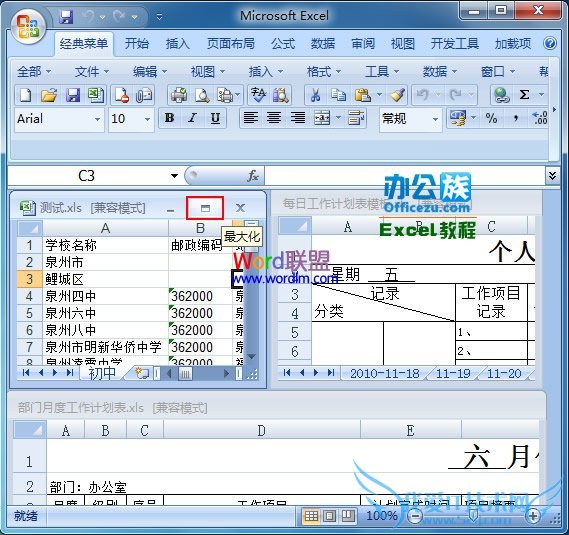Open the 窗口 classic menu
The height and width of the screenshot is (535, 569).
[x=498, y=72]
